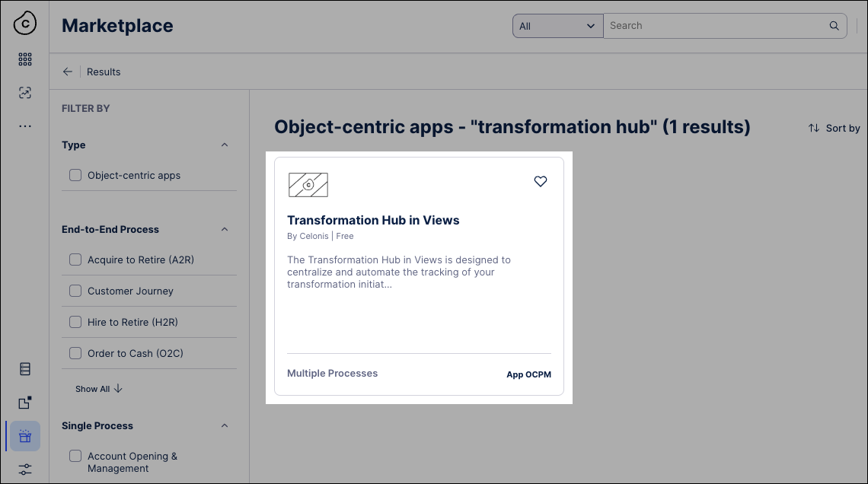Open the Marketplace gift icon in the sidebar

pos(25,436)
